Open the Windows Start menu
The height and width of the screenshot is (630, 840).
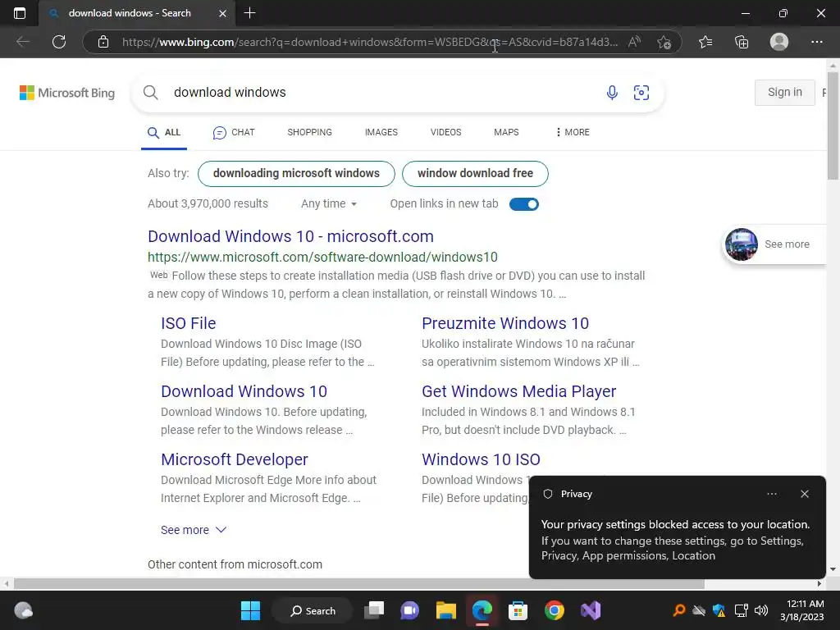250,610
